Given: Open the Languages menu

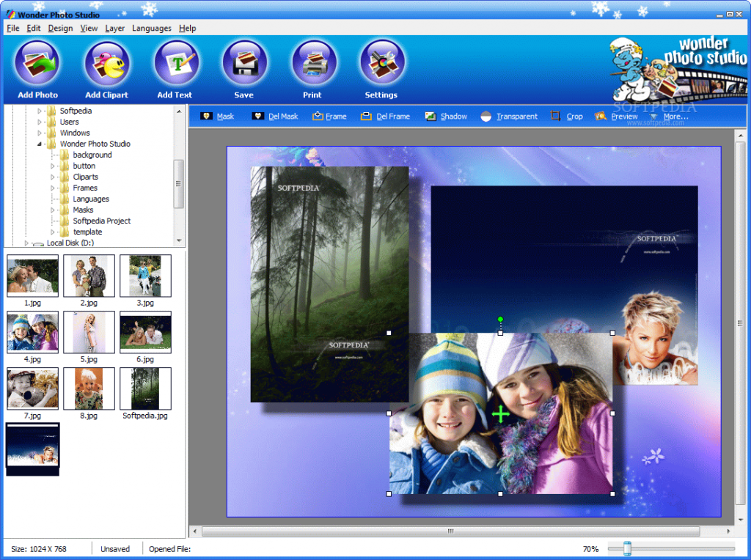Looking at the screenshot, I should coord(151,29).
